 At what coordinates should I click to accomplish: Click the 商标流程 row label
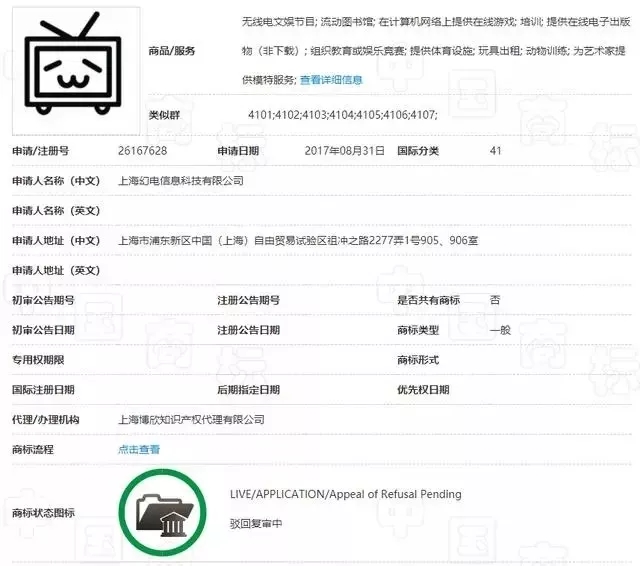(33, 450)
